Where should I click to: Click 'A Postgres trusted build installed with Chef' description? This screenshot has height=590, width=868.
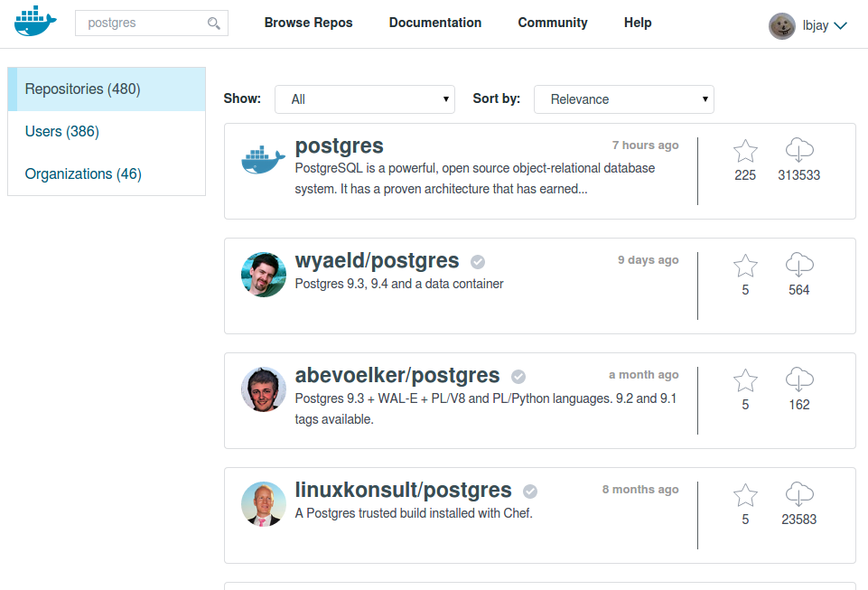coord(414,513)
